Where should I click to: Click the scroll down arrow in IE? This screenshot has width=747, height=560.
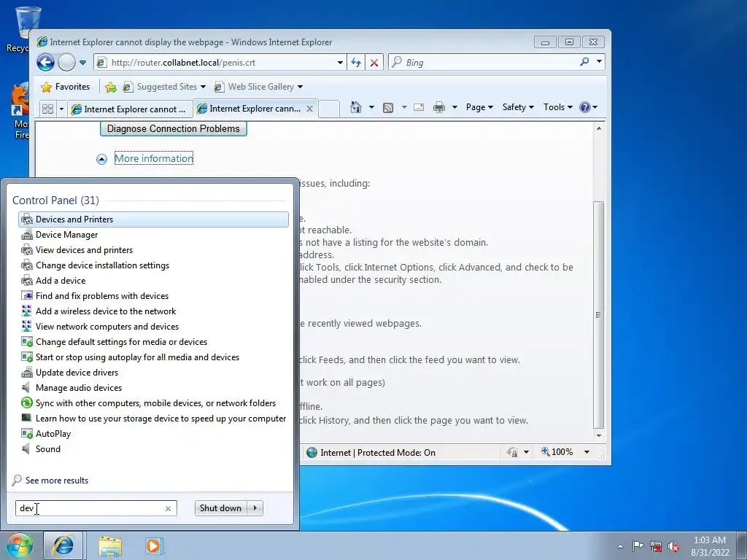tap(599, 436)
